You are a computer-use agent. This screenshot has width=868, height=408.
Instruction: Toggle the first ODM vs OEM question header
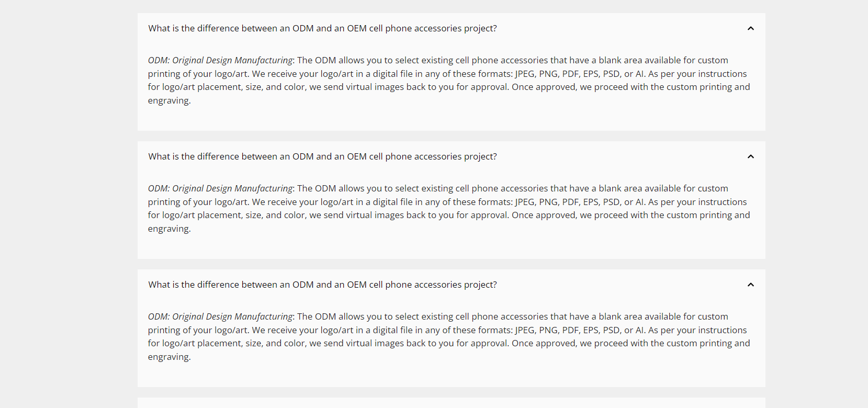point(451,28)
